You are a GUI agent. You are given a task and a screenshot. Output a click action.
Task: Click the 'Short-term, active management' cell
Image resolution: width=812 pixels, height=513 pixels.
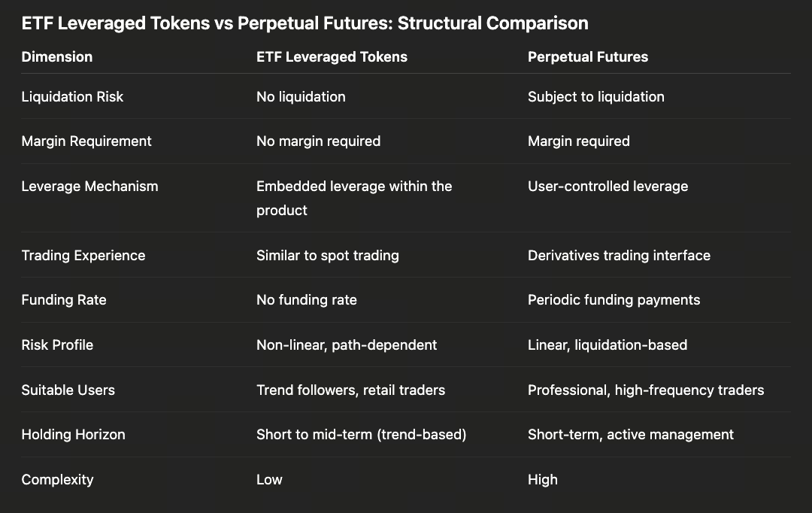tap(631, 435)
